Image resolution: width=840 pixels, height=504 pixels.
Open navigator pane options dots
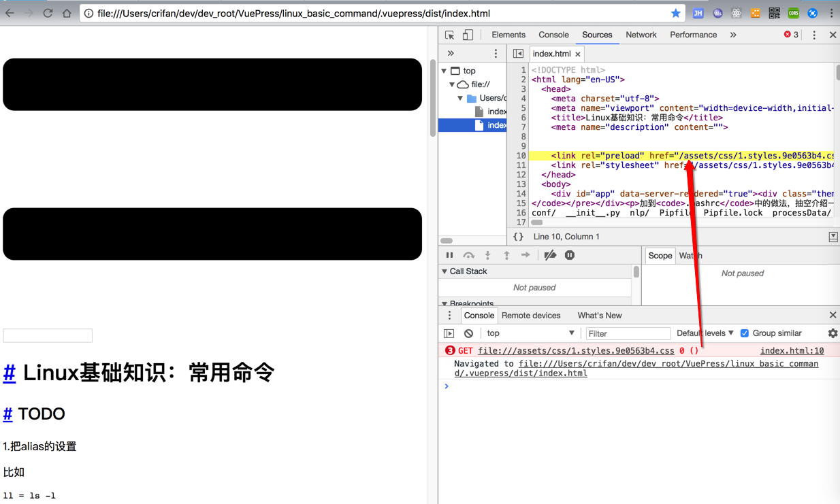(x=496, y=54)
